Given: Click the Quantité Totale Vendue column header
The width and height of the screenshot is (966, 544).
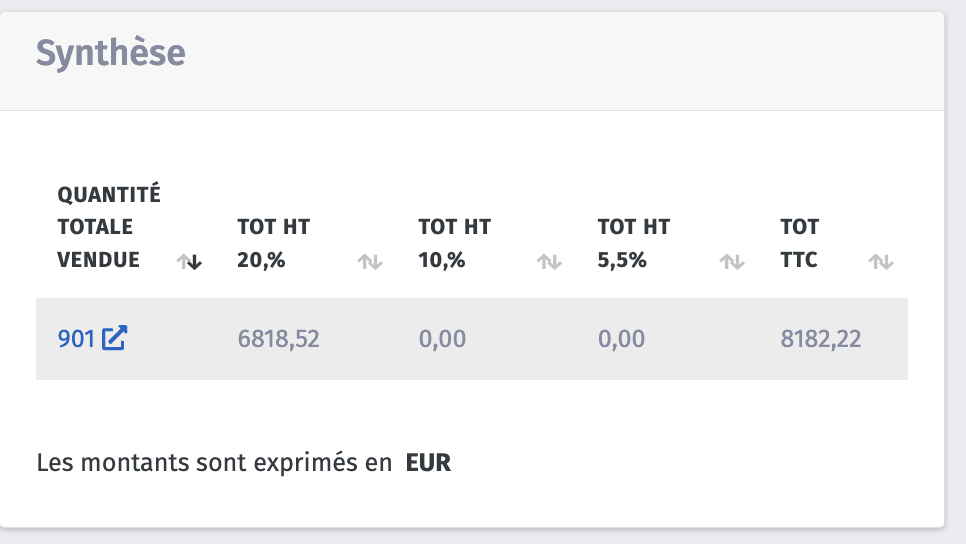Looking at the screenshot, I should pyautogui.click(x=109, y=227).
